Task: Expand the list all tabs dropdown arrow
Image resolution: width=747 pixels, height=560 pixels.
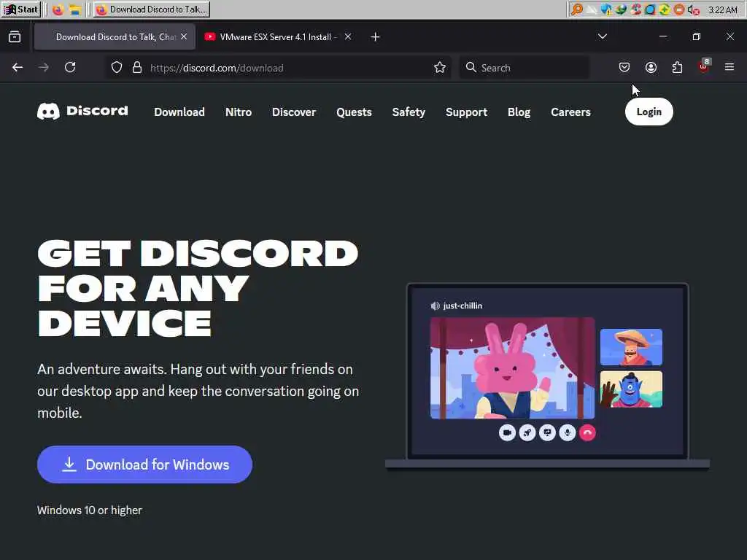Action: (602, 36)
